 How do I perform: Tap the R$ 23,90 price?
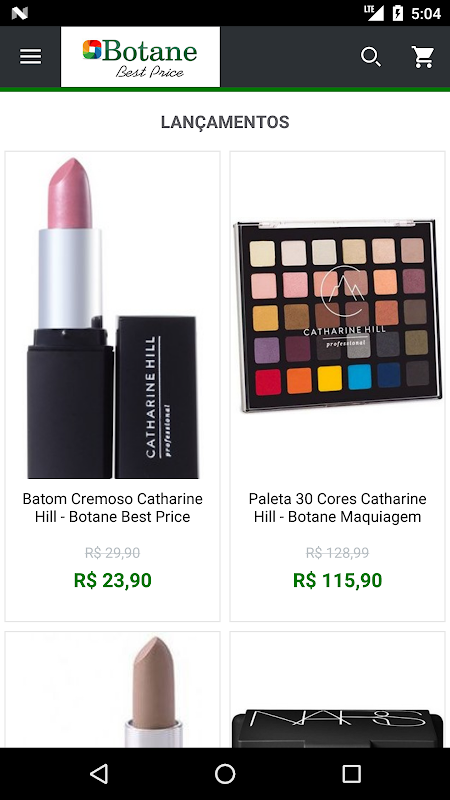click(112, 581)
